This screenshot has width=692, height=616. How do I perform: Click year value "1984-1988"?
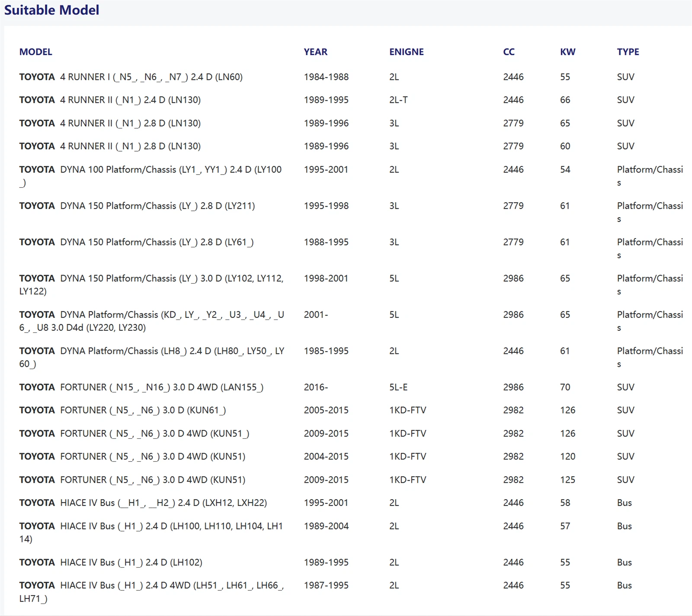point(326,77)
